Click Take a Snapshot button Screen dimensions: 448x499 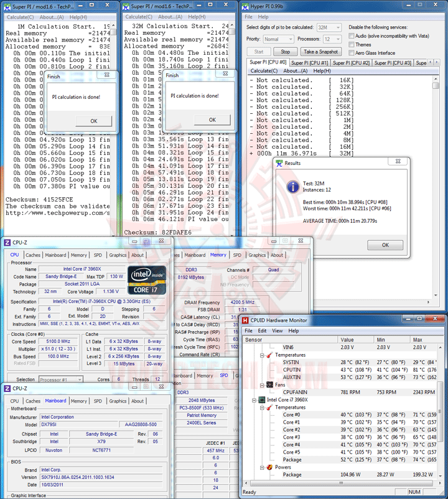click(x=320, y=52)
